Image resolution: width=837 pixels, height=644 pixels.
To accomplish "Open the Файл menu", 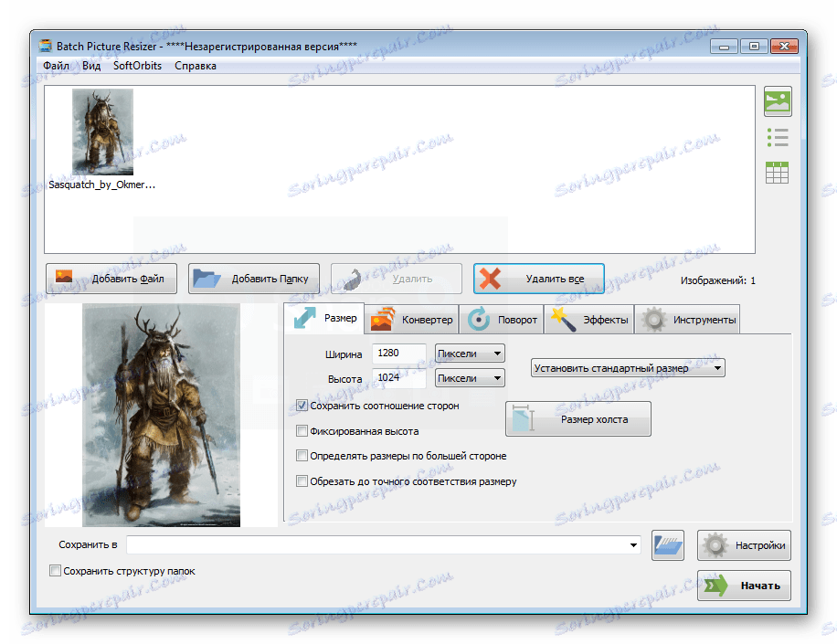I will pyautogui.click(x=56, y=66).
